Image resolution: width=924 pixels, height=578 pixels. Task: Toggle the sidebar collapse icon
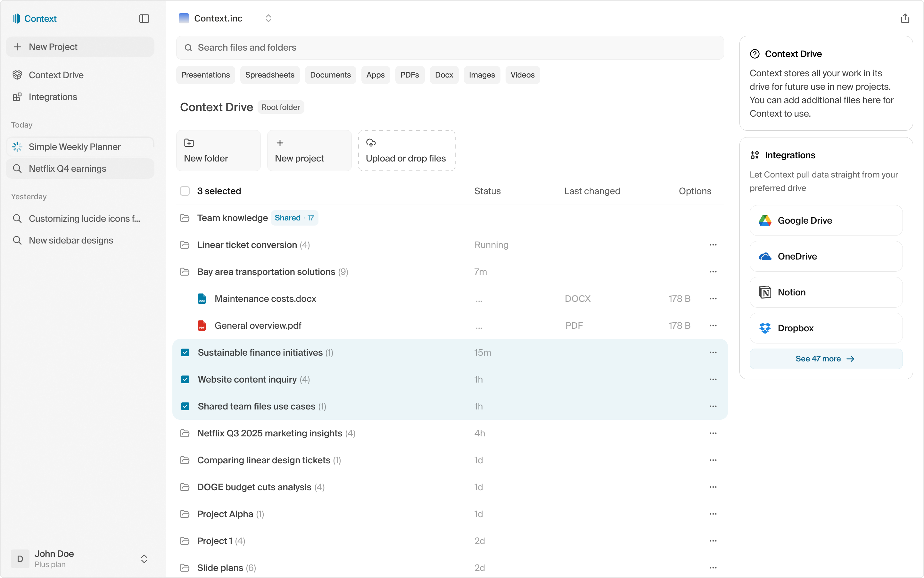coord(144,18)
